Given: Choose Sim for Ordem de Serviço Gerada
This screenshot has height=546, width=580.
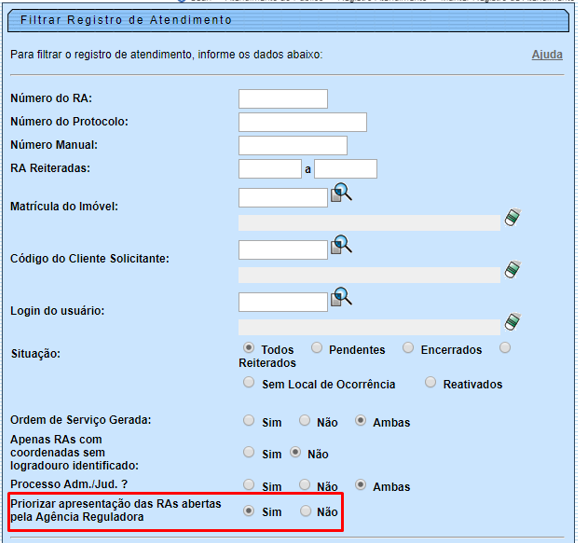Looking at the screenshot, I should point(249,421).
